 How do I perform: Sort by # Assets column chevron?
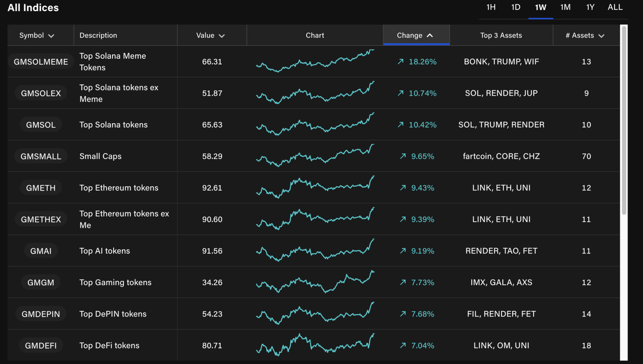coord(602,36)
